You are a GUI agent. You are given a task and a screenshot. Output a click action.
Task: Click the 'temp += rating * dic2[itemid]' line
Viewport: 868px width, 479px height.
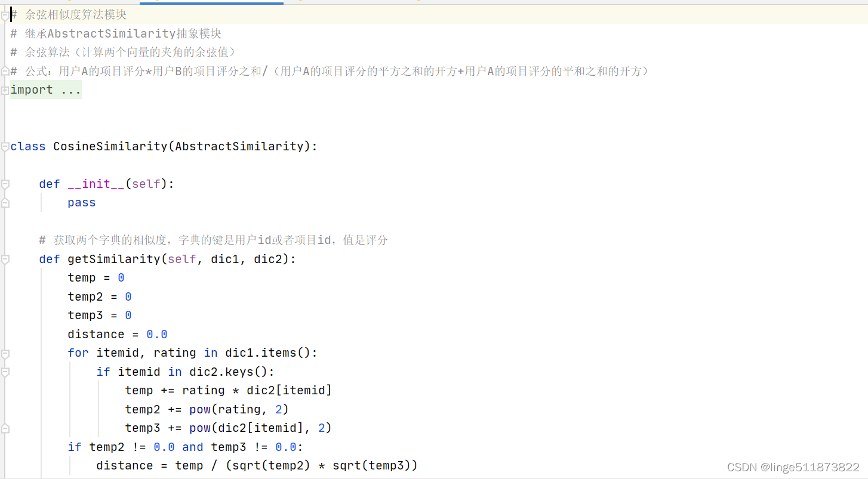229,390
